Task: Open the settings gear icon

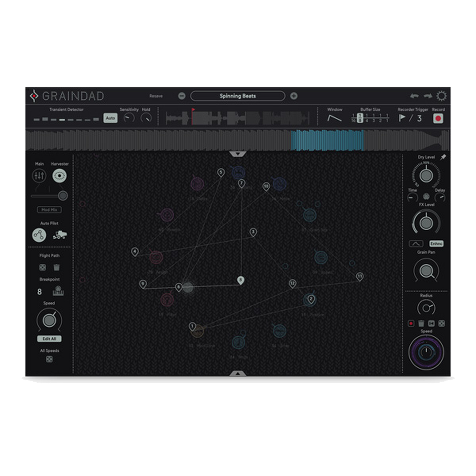Action: (x=441, y=96)
